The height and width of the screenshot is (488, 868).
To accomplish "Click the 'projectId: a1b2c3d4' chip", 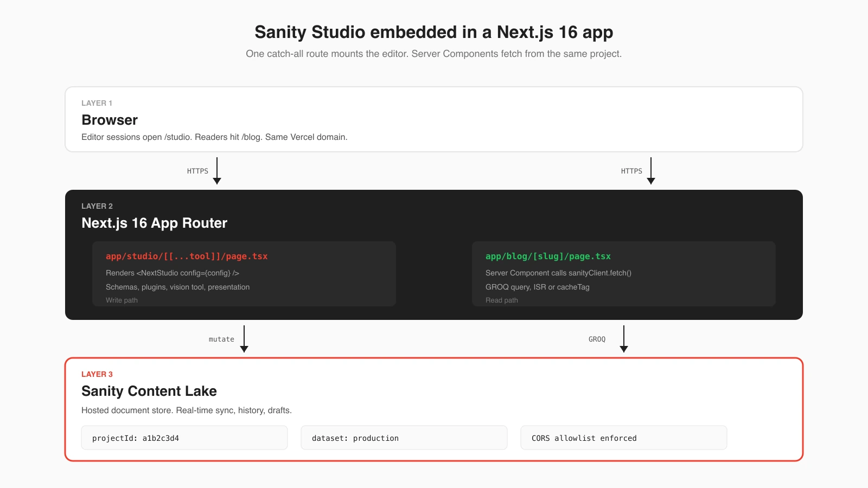I will (x=184, y=438).
